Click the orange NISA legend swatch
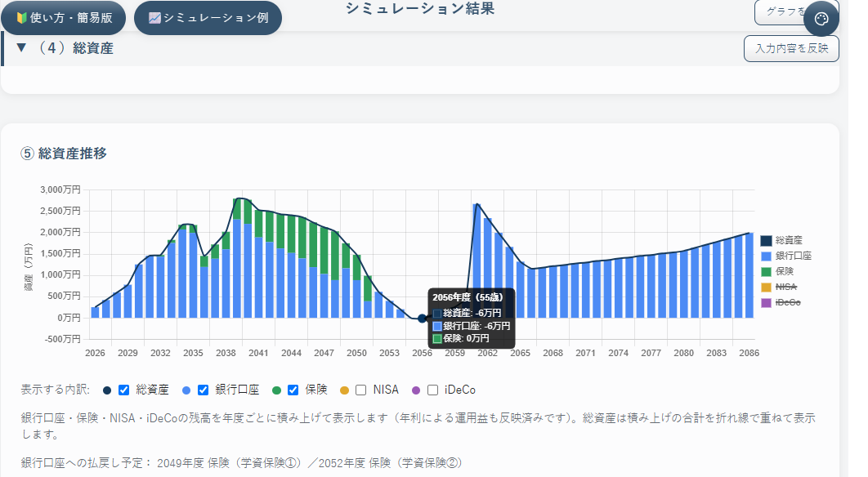The image size is (868, 477). pos(766,288)
